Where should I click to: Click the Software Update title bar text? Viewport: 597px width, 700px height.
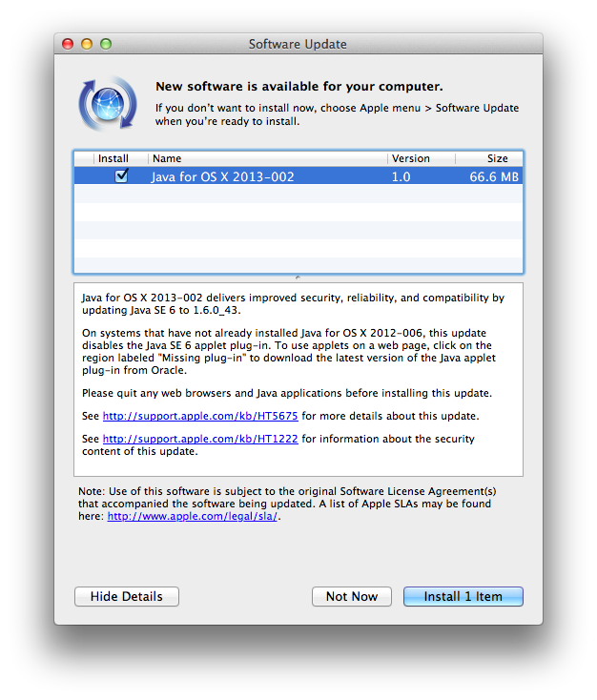(x=298, y=44)
